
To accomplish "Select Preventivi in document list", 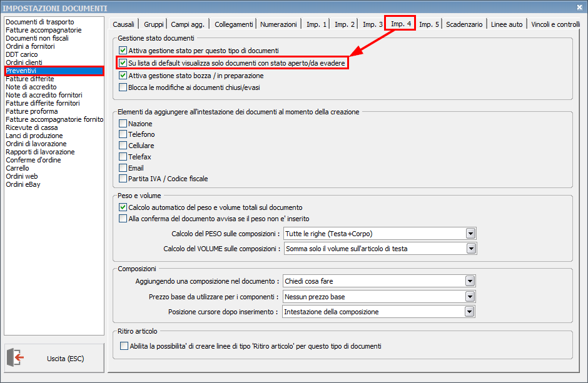I will coord(54,71).
